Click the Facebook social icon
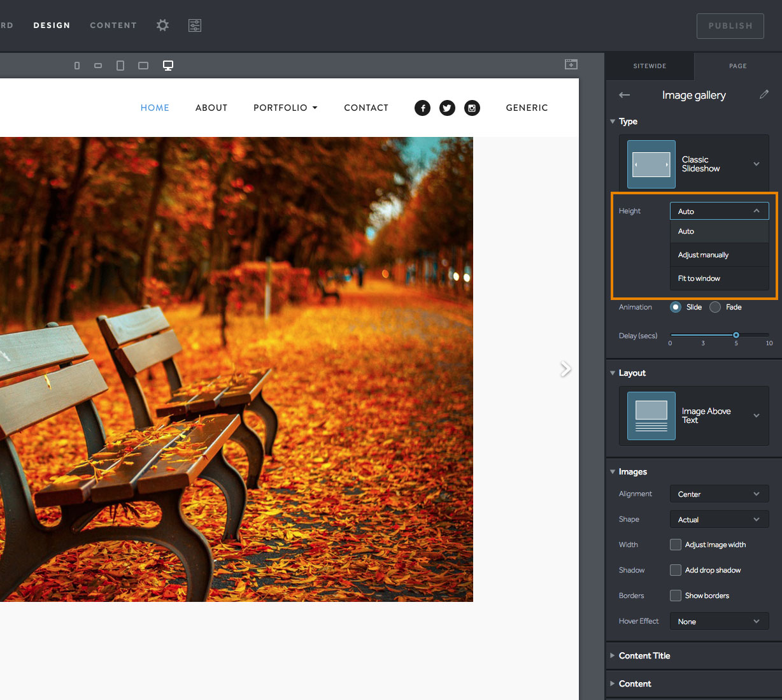 [422, 108]
